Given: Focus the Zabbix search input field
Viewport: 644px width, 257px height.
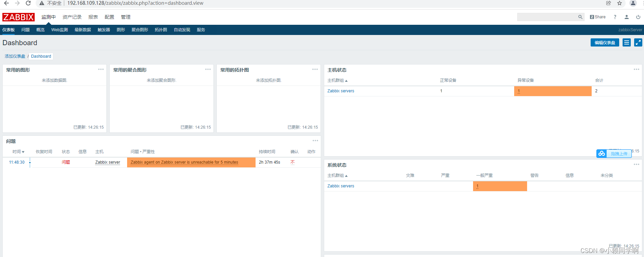Looking at the screenshot, I should (547, 17).
